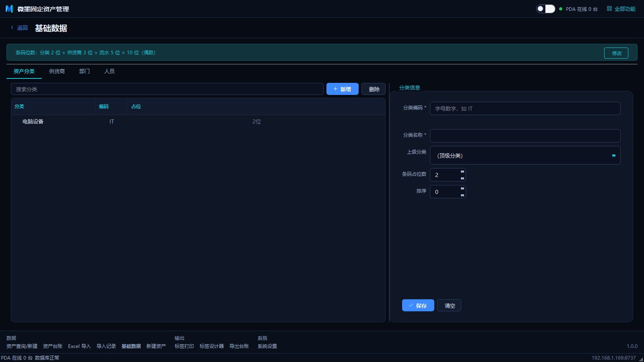Open the 全部功能 grid icon
The image size is (644, 362).
[x=609, y=8]
